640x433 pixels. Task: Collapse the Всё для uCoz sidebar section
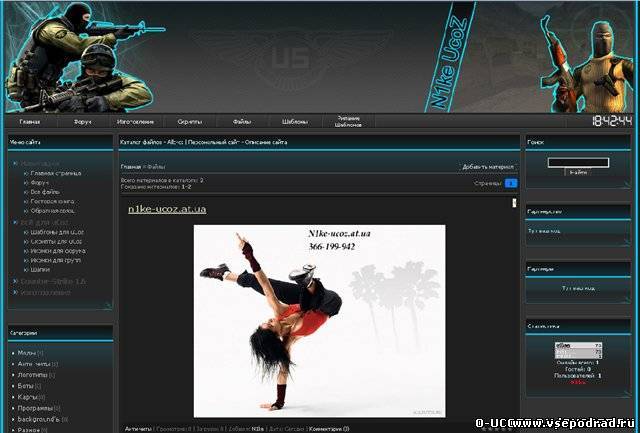[x=44, y=222]
